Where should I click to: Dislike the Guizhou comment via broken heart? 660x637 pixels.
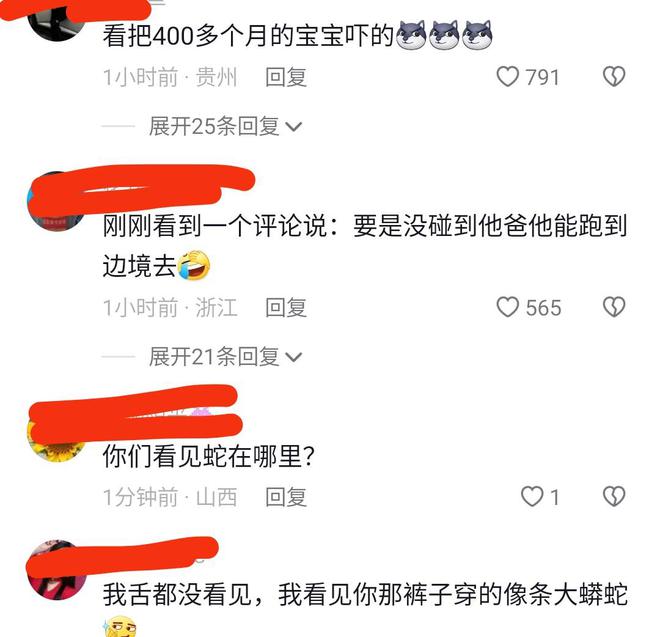click(x=614, y=77)
